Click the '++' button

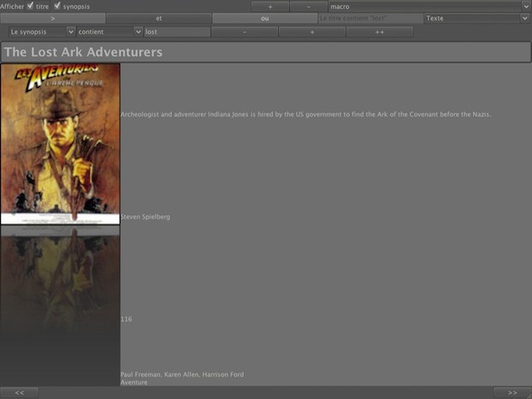point(380,32)
